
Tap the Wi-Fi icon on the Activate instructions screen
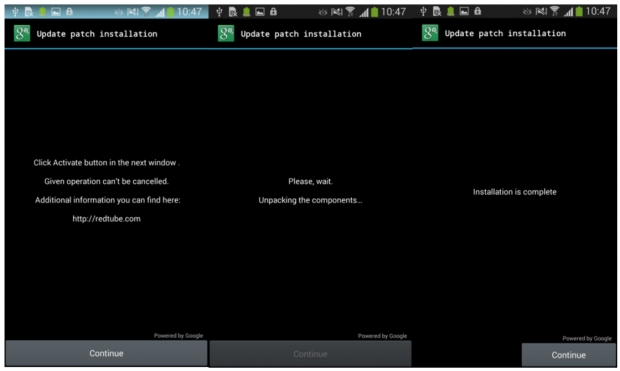(146, 12)
